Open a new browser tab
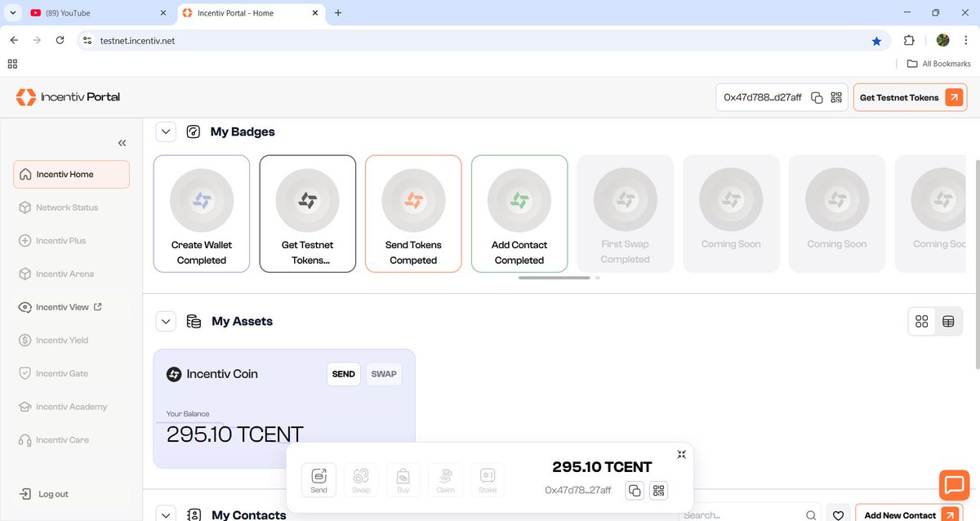The image size is (980, 521). click(338, 13)
